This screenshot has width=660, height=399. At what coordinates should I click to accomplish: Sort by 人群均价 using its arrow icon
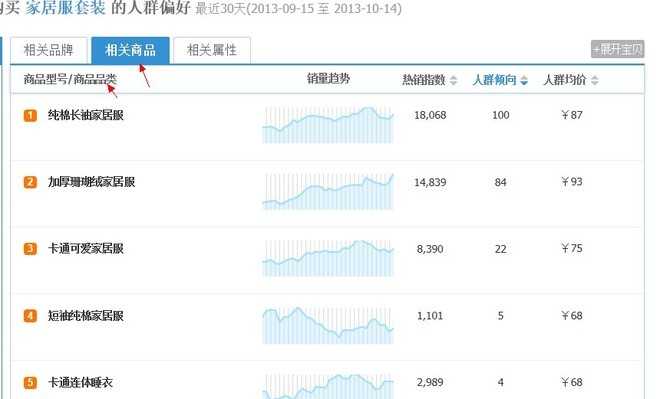594,80
